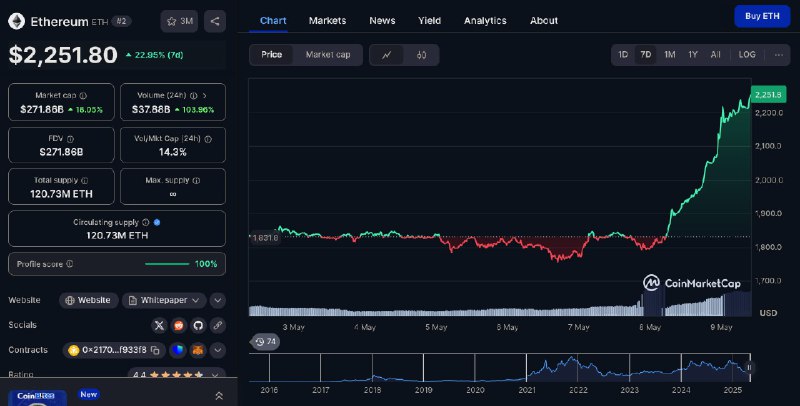Viewport: 800px width, 406px height.
Task: Switch to line chart view
Action: pos(387,55)
